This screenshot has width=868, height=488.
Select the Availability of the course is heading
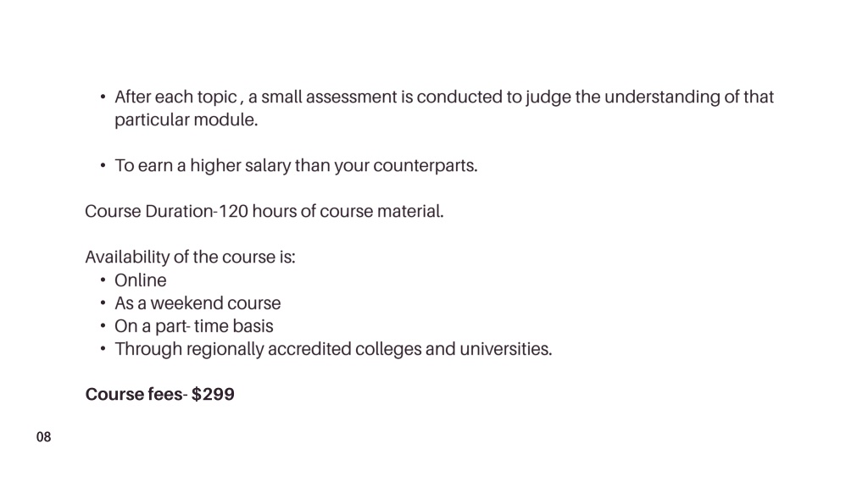click(191, 258)
